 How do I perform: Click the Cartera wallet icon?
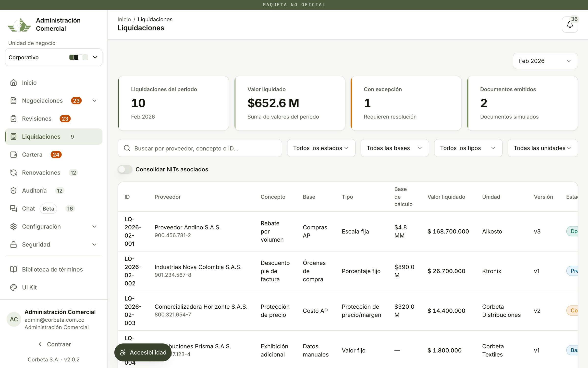click(13, 155)
